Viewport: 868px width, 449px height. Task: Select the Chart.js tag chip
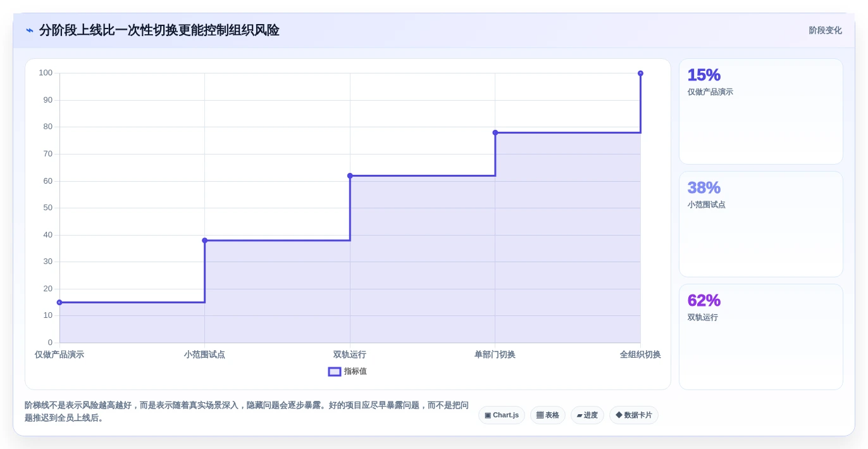point(502,415)
